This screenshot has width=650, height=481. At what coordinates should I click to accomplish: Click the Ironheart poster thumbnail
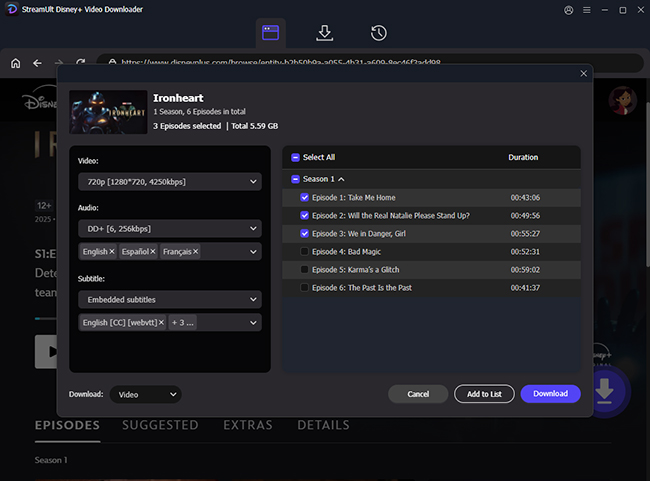(x=108, y=112)
